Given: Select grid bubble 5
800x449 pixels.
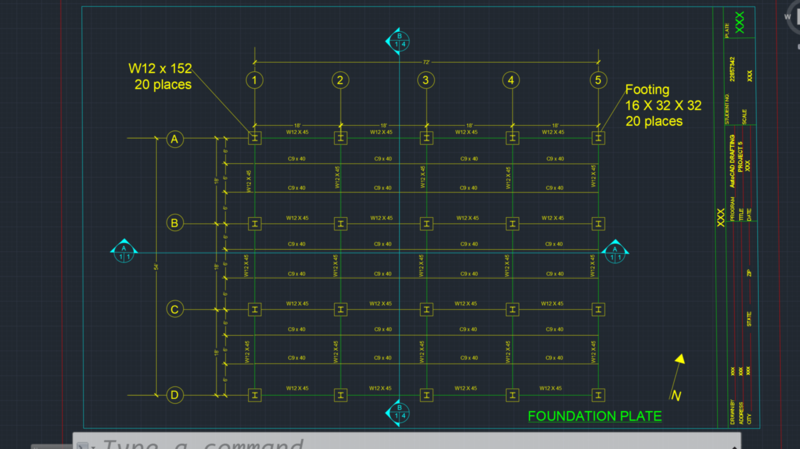Looking at the screenshot, I should point(598,80).
